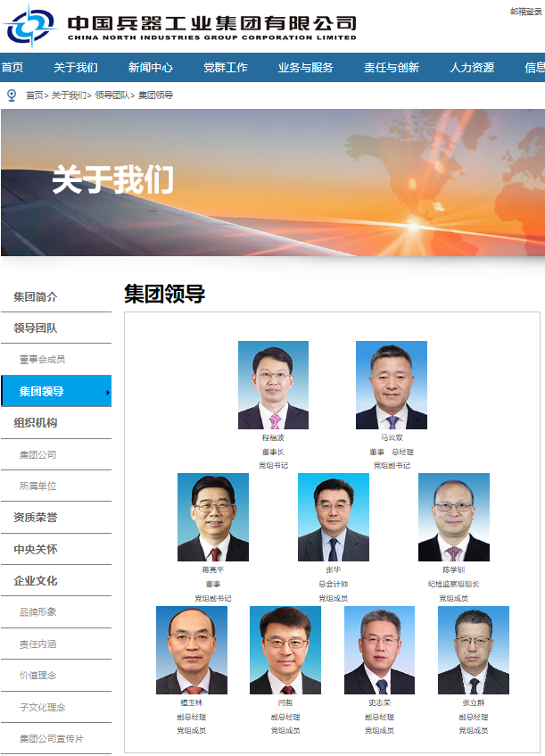Select 董事会成员 sidebar sub-item
This screenshot has width=545, height=756.
(x=43, y=359)
